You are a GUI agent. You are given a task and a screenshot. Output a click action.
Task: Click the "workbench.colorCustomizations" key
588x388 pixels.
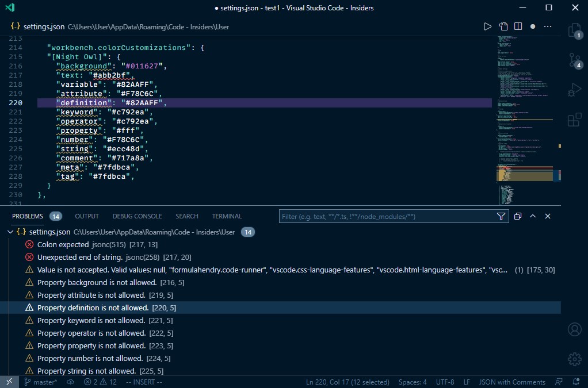(x=119, y=48)
